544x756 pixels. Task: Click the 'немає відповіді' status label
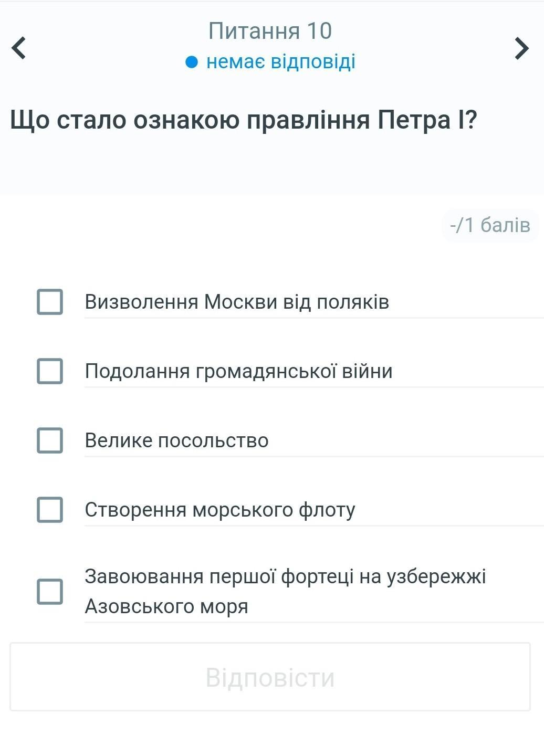(280, 62)
